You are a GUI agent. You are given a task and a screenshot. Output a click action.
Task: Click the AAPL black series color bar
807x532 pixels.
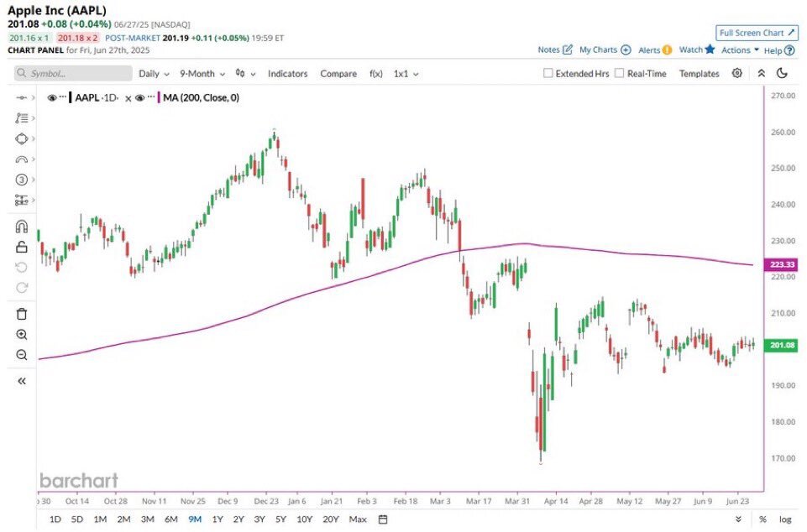point(71,97)
